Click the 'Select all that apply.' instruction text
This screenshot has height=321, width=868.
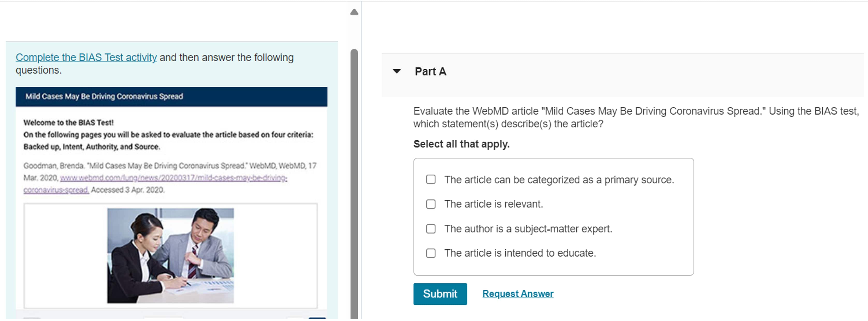(461, 144)
